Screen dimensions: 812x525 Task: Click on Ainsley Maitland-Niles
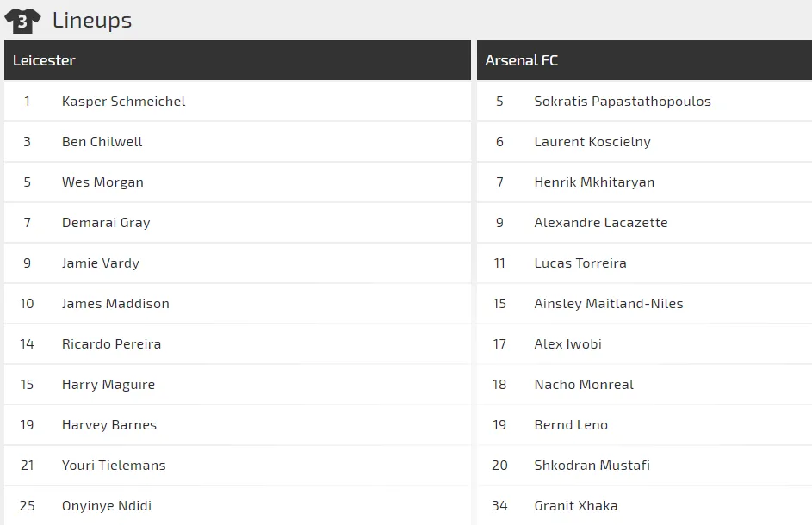(x=609, y=304)
